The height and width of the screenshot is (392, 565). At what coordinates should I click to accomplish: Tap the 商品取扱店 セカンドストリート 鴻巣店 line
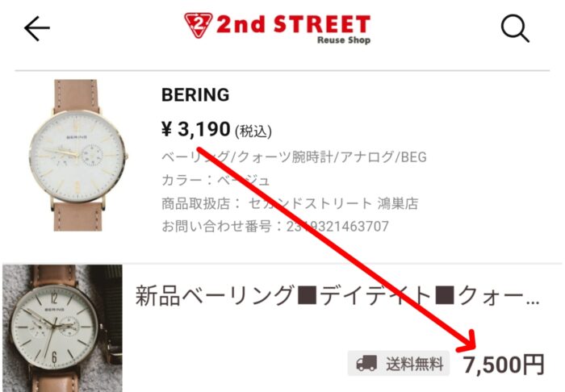point(290,203)
